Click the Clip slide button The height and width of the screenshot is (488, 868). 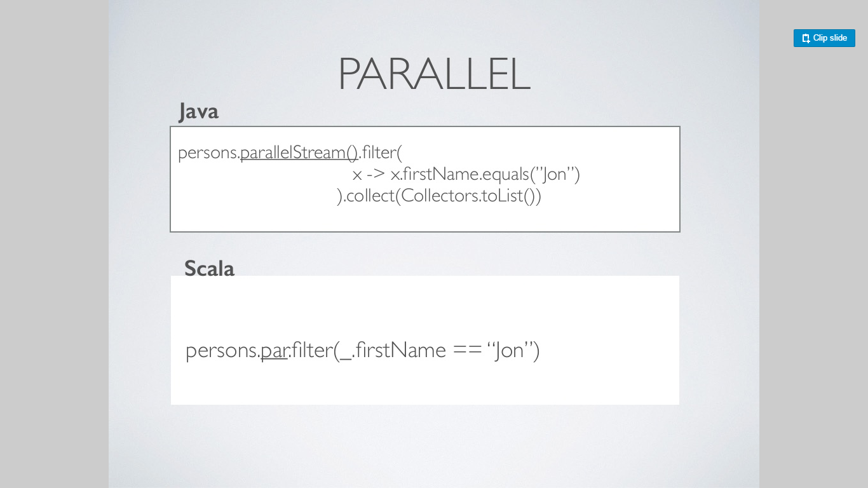coord(824,38)
